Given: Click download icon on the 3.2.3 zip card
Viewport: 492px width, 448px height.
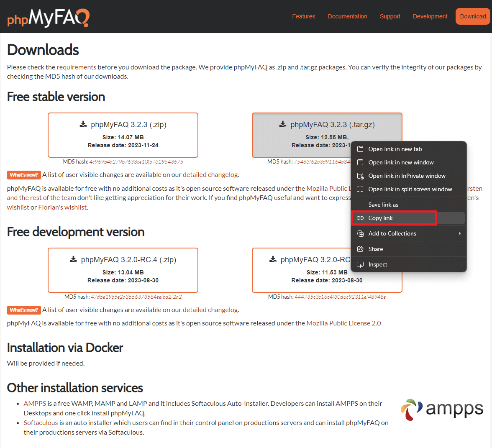Looking at the screenshot, I should tap(83, 124).
